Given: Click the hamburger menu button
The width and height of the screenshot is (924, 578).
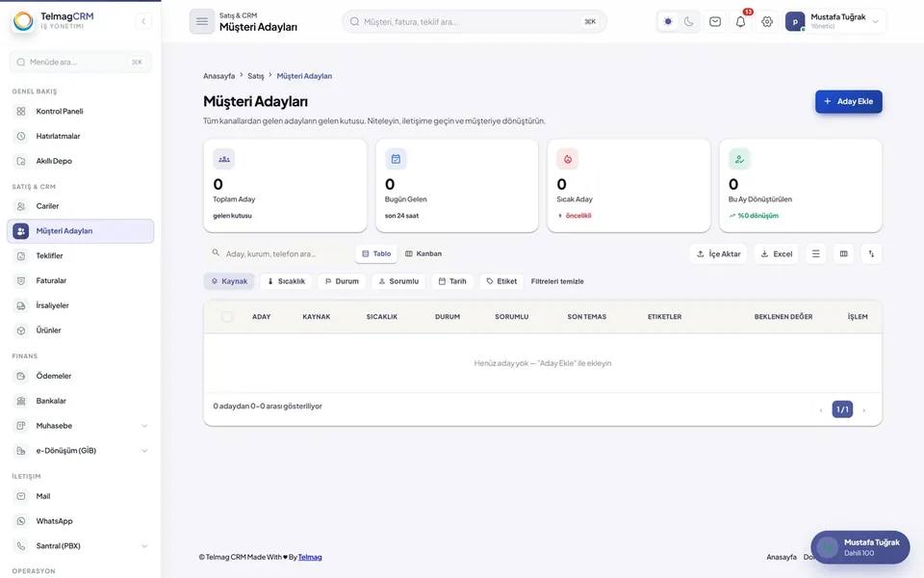Looking at the screenshot, I should click(201, 22).
